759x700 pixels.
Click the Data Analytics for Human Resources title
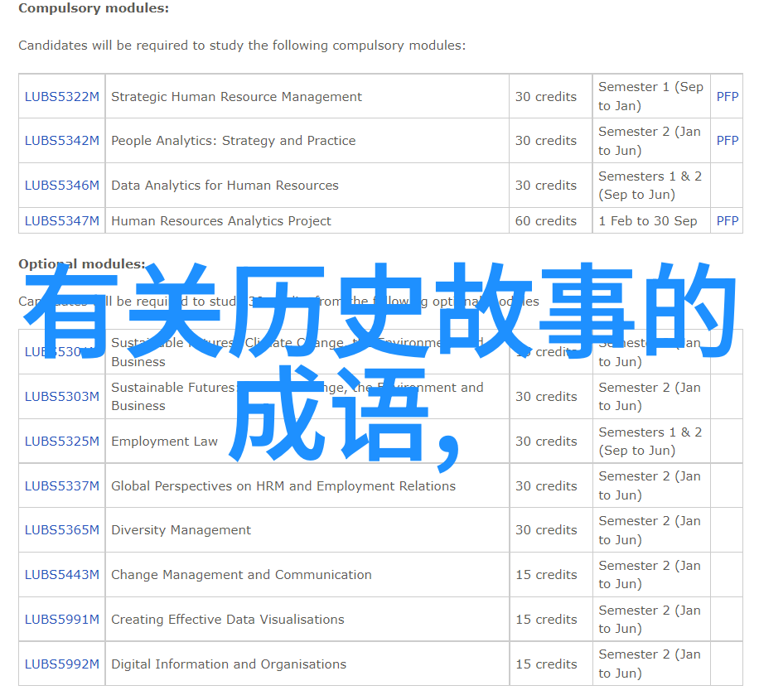click(225, 186)
